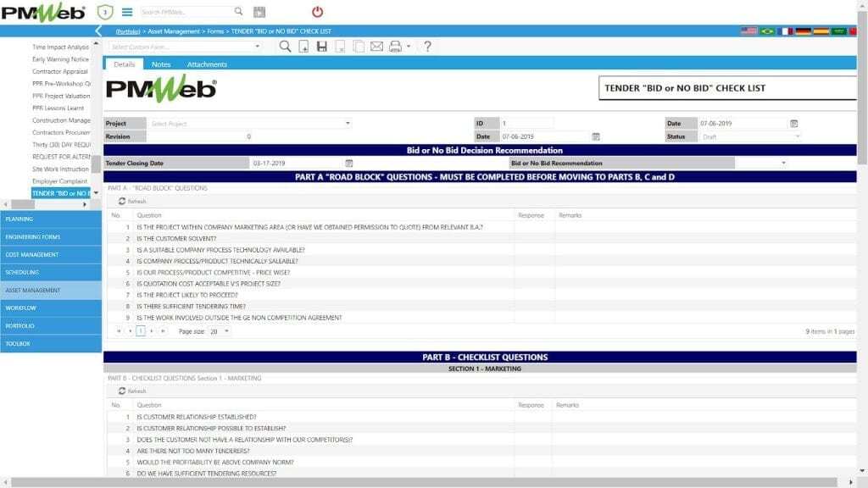Viewport: 868px width, 488px height.
Task: Select the Brazil flag language
Action: point(767,31)
